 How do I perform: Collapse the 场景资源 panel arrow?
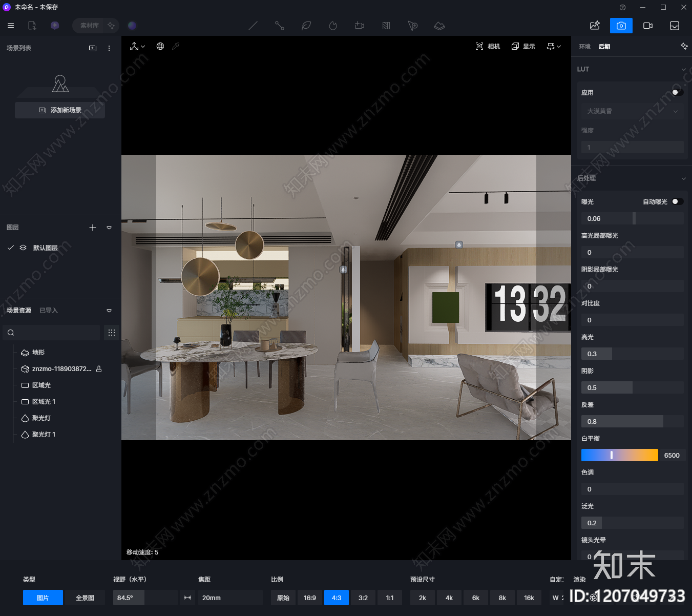[109, 311]
